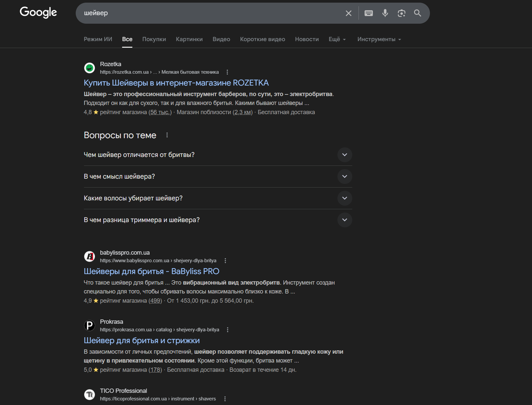Open more options for babylisspro result
This screenshot has height=405, width=532.
coord(225,261)
